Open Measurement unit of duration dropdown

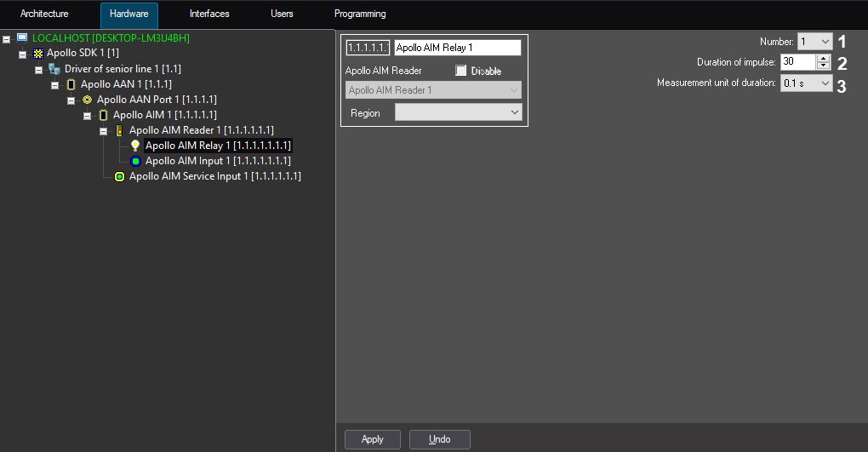tap(806, 83)
